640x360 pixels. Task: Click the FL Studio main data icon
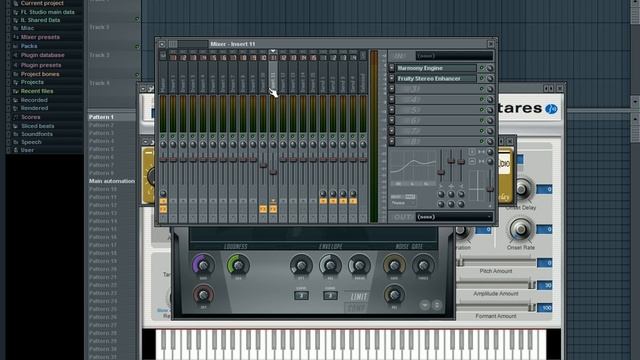point(16,12)
